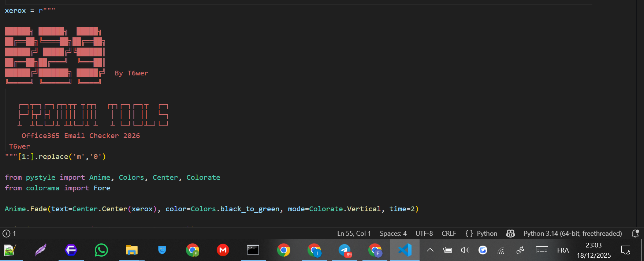Open the Wi-Fi network tray icon
Image resolution: width=644 pixels, height=261 pixels.
tap(501, 250)
